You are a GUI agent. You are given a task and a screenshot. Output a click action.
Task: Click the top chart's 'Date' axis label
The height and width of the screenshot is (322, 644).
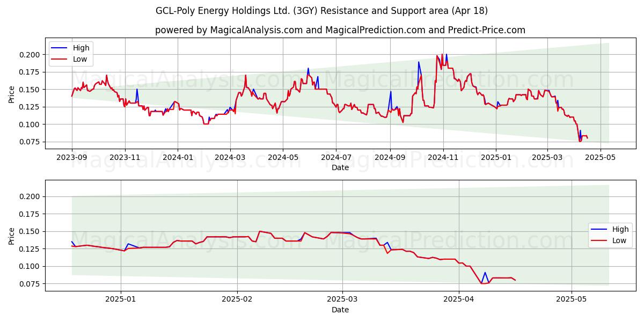[340, 168]
